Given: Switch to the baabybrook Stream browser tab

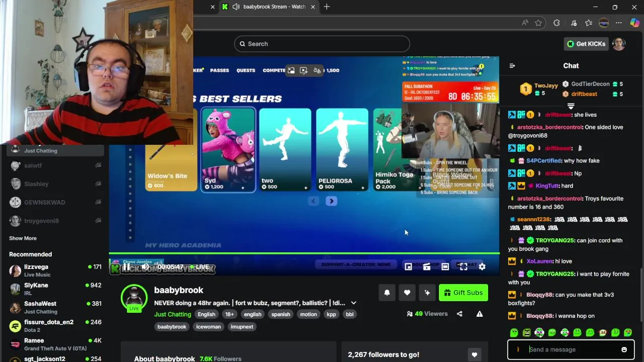Looking at the screenshot, I should pyautogui.click(x=269, y=7).
